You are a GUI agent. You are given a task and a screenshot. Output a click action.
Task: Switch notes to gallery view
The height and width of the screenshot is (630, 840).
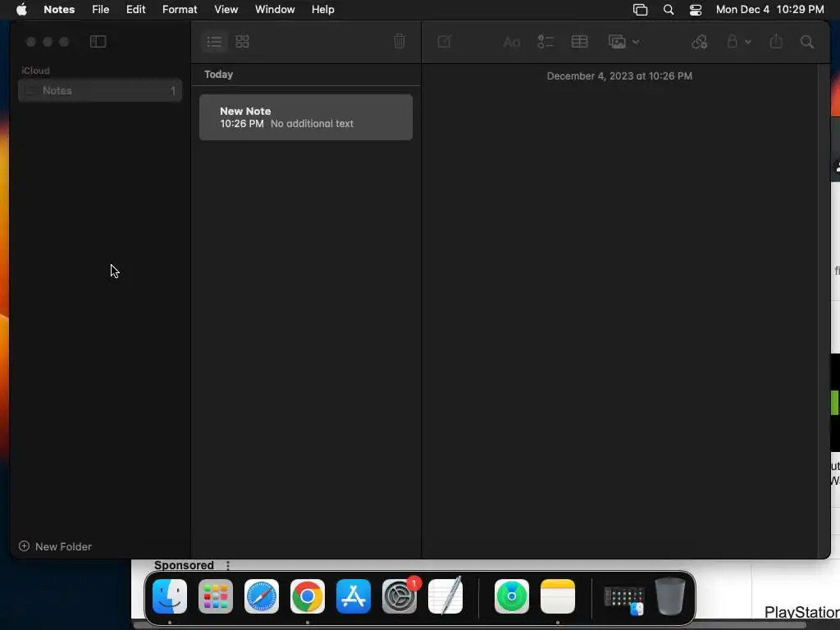[x=243, y=42]
